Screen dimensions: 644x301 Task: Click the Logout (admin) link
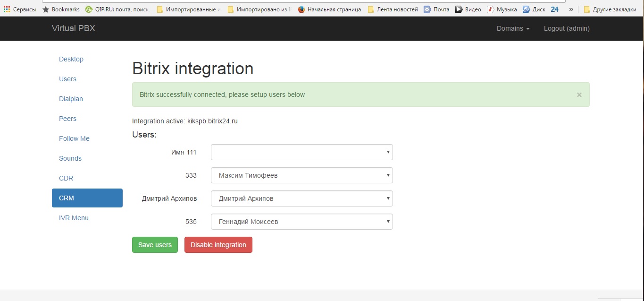(x=567, y=28)
